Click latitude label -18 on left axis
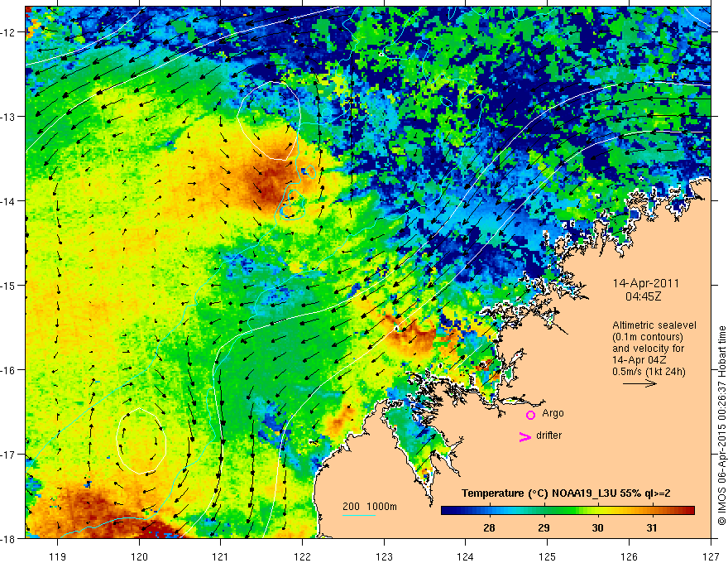 coord(8,538)
